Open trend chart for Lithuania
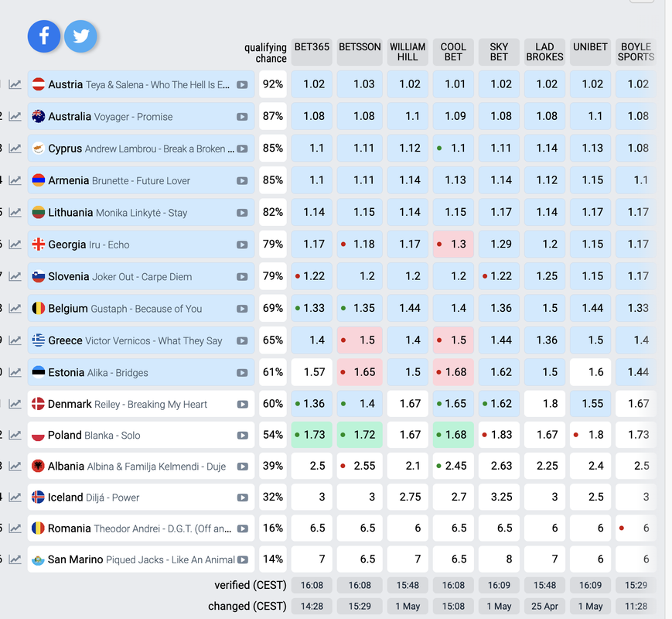Image resolution: width=672 pixels, height=619 pixels. (15, 212)
